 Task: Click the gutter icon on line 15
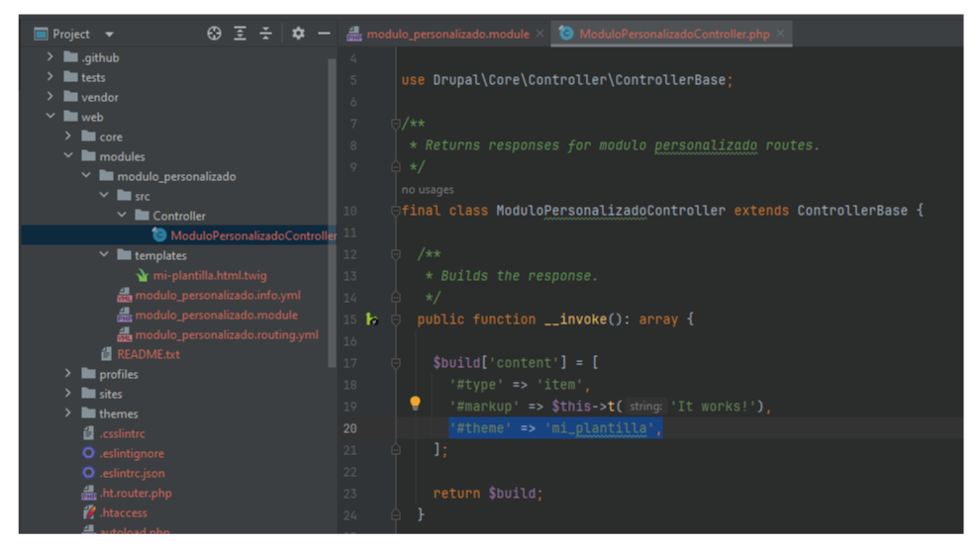pos(372,319)
